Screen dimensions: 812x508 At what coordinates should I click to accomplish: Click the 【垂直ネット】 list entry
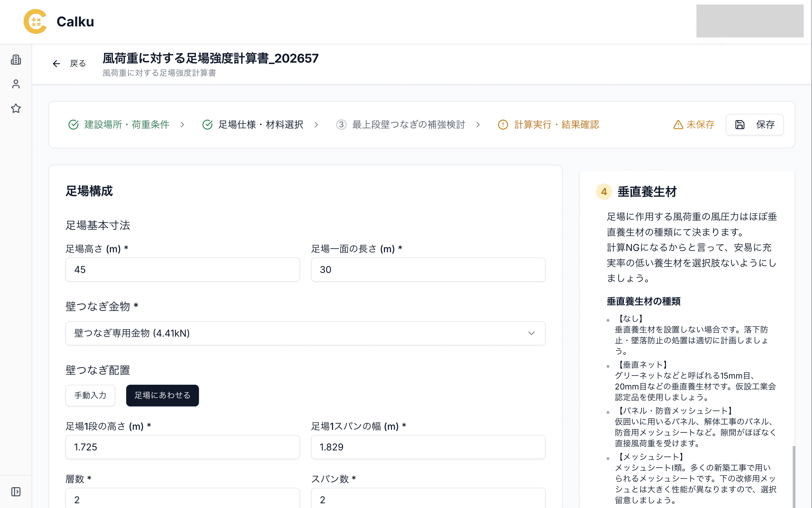click(642, 365)
